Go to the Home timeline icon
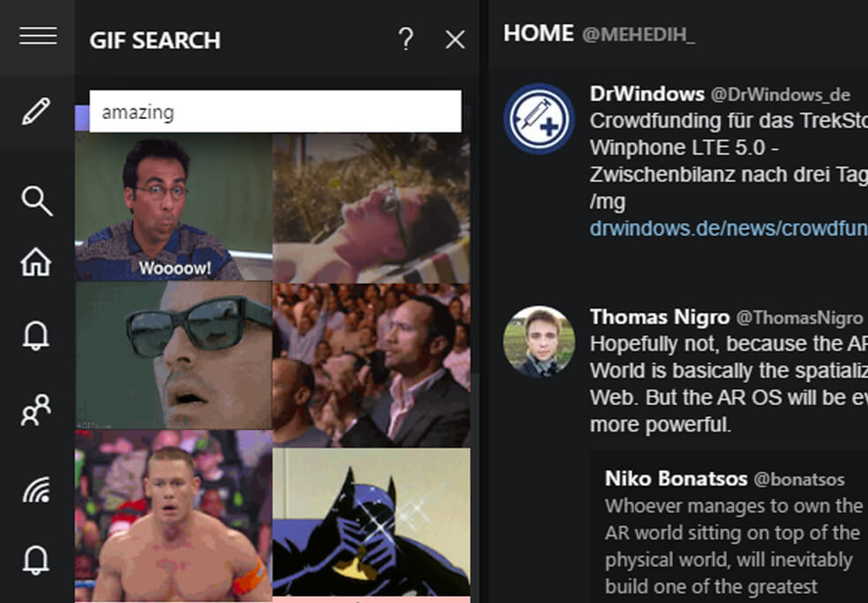Image resolution: width=868 pixels, height=603 pixels. click(x=36, y=262)
